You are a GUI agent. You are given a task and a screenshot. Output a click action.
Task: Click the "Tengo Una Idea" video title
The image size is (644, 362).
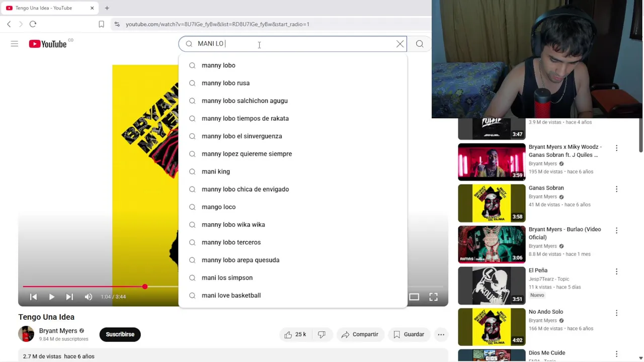tap(46, 317)
